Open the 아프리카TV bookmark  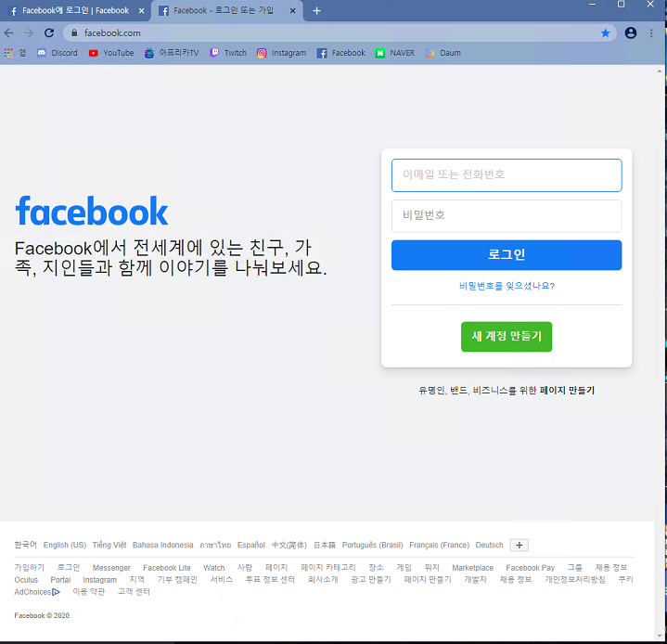click(172, 53)
